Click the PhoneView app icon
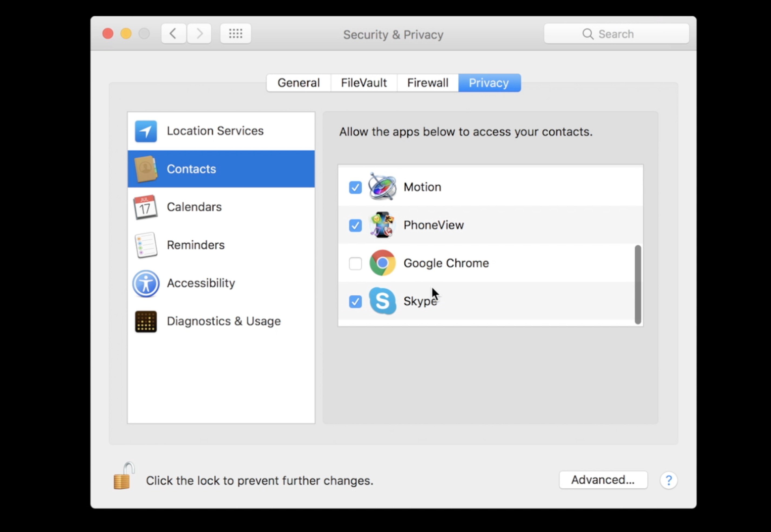This screenshot has width=771, height=532. click(382, 225)
